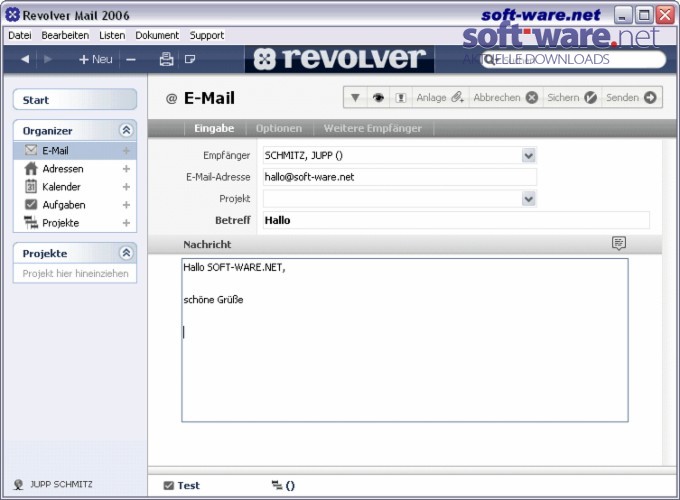Open the Projekt dropdown arrow
The image size is (680, 500).
click(x=528, y=199)
